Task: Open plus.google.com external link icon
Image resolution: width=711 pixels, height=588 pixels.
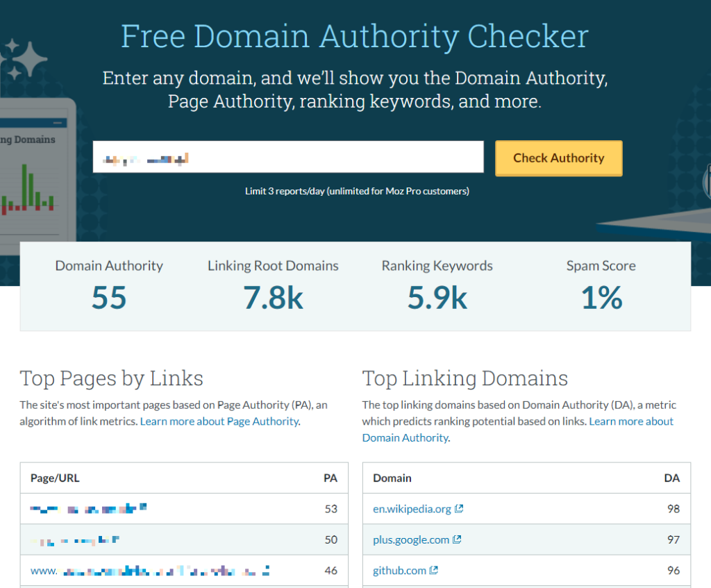Action: (x=456, y=539)
